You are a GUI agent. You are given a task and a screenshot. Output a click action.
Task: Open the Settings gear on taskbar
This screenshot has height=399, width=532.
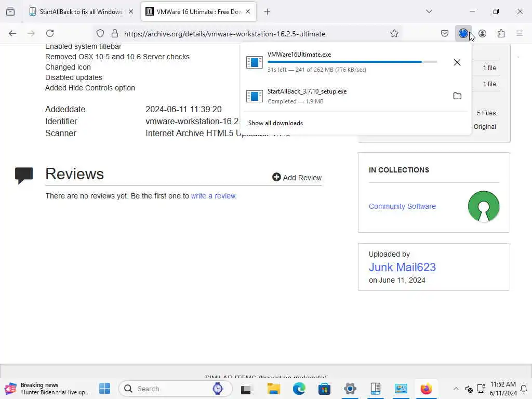[350, 389]
